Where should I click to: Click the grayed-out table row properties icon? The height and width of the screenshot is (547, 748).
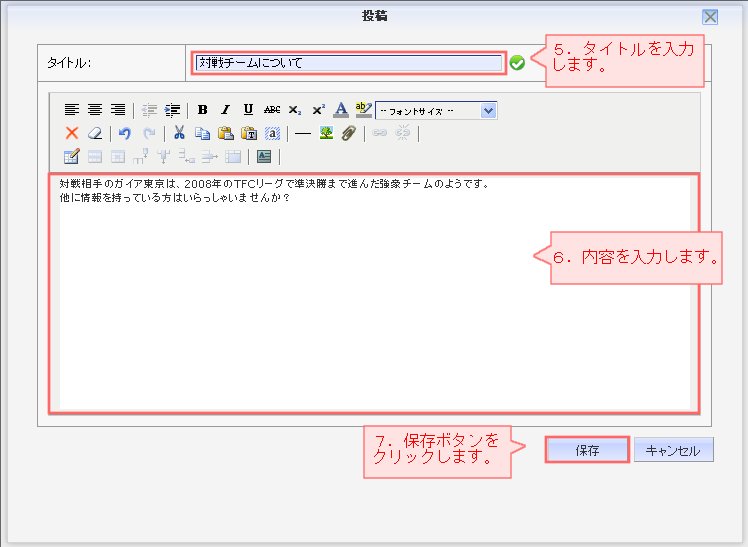click(x=95, y=156)
